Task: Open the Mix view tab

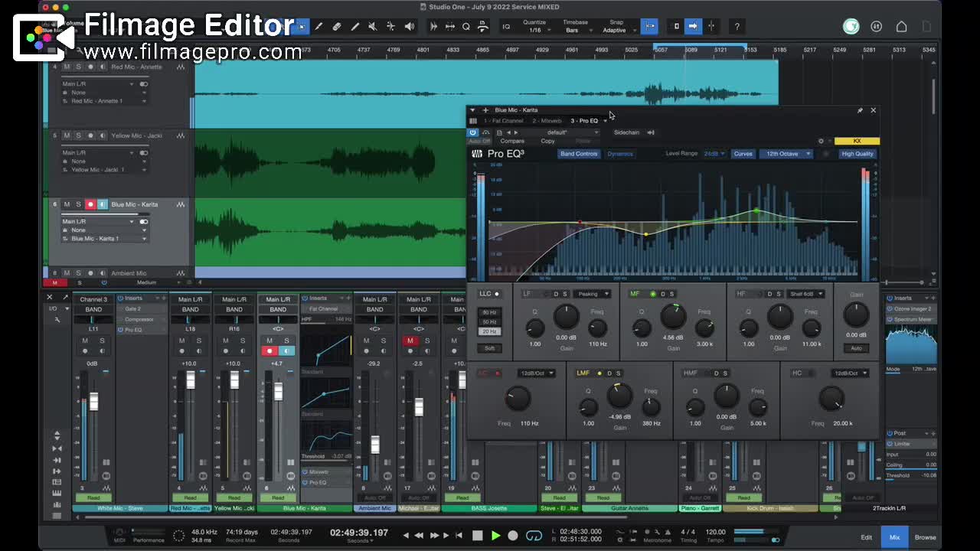Action: pyautogui.click(x=894, y=537)
